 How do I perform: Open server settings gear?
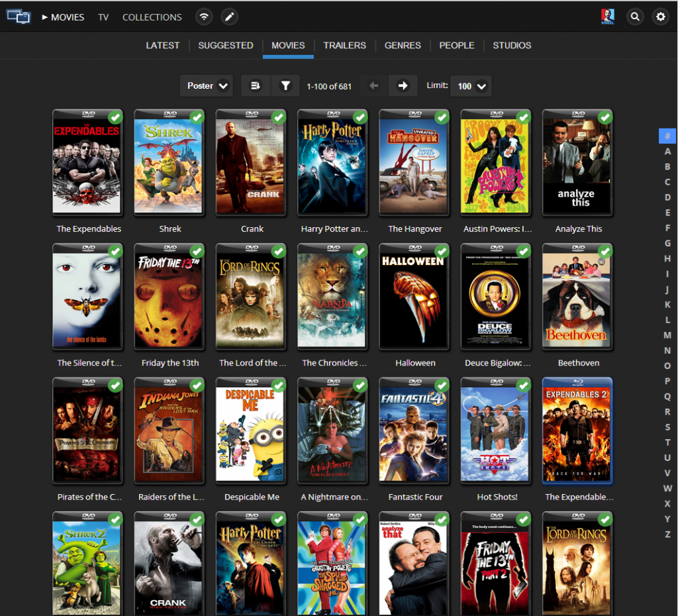pyautogui.click(x=661, y=17)
